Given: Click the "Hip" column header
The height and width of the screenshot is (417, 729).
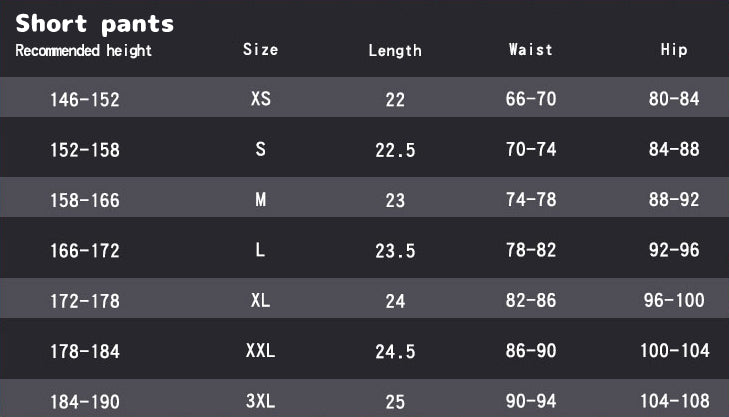Looking at the screenshot, I should click(674, 49).
